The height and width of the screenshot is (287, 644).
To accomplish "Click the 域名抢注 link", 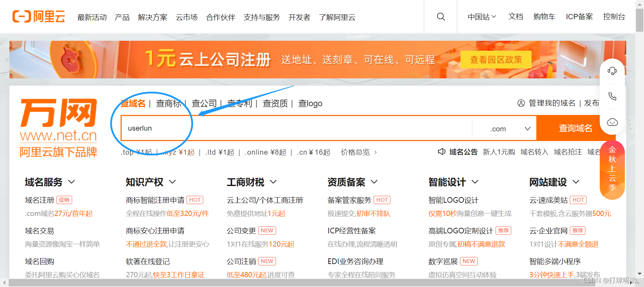I will point(568,152).
